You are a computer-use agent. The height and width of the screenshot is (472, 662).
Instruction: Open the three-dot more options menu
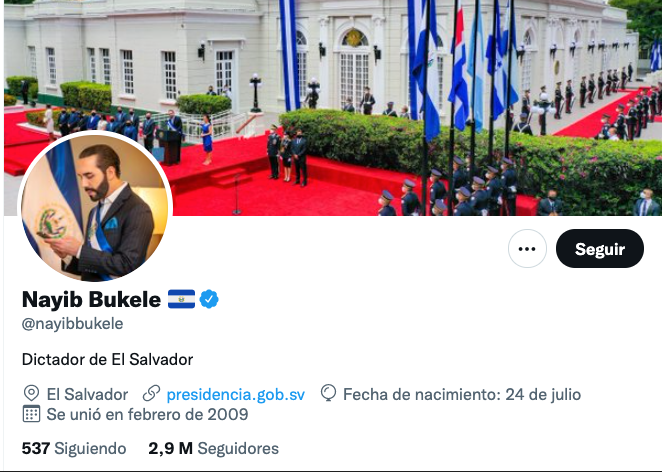527,249
